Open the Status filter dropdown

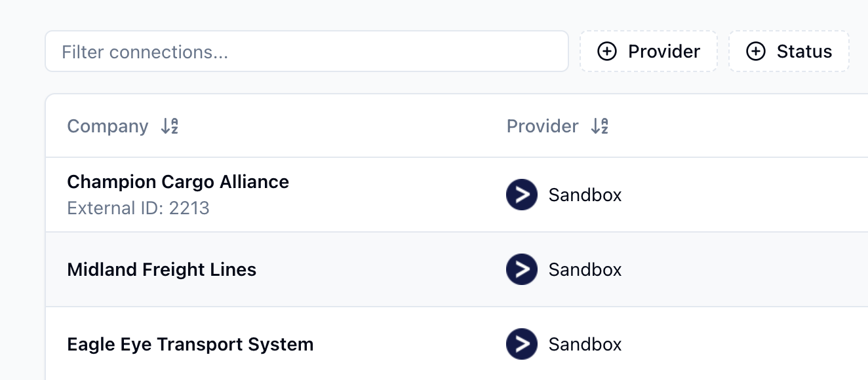point(789,51)
